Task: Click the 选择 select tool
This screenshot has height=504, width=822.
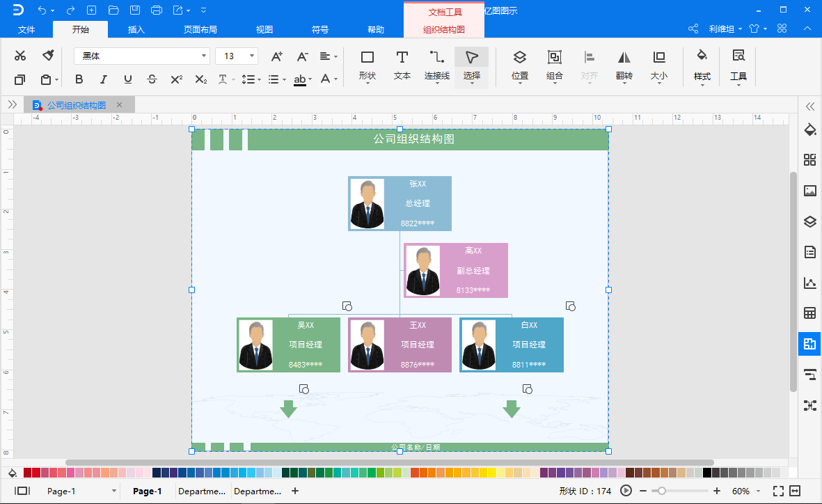Action: pyautogui.click(x=472, y=67)
